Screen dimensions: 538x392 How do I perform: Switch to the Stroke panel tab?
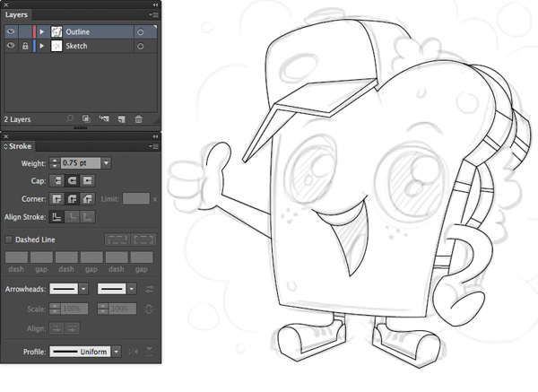pos(19,144)
